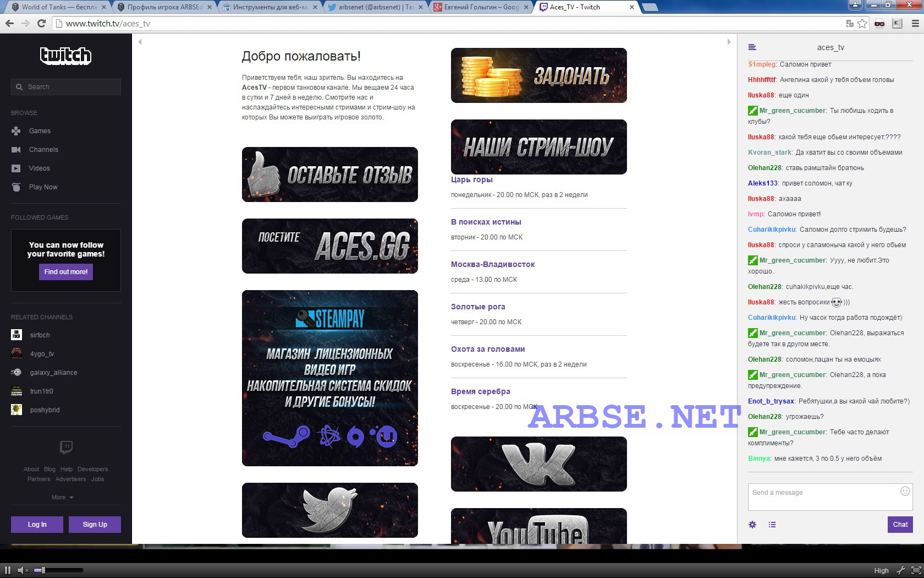Open chat room menu icon
The height and width of the screenshot is (578, 924).
coord(752,47)
